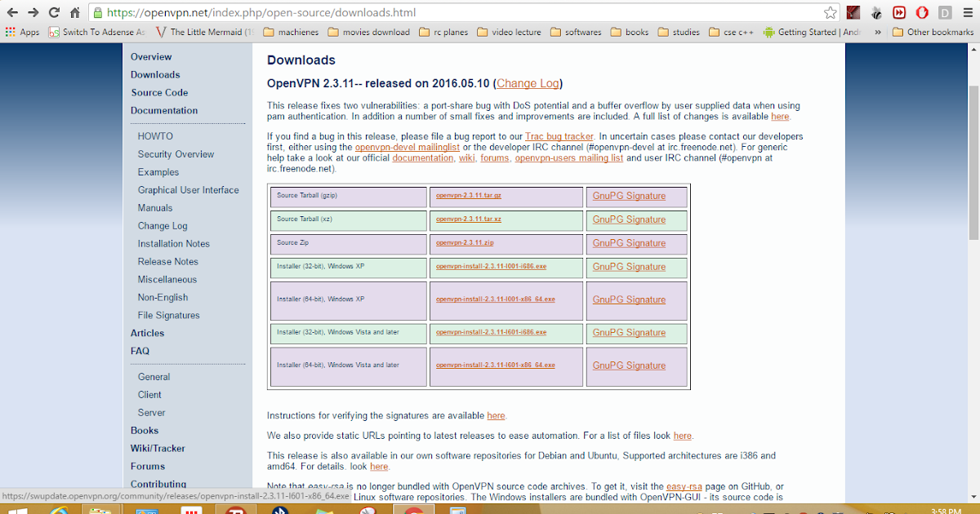Screen dimensions: 980x514
Task: Open the Change Log link beside the release date
Action: tap(528, 83)
